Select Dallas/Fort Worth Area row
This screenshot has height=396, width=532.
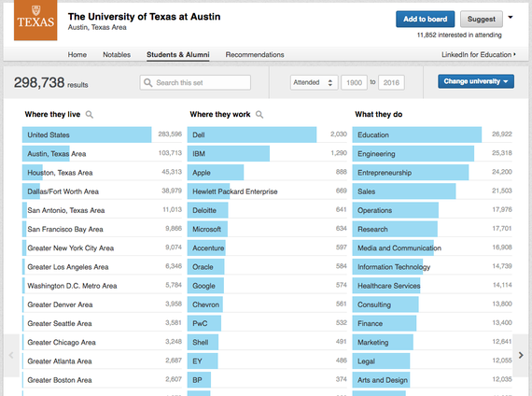click(x=102, y=191)
